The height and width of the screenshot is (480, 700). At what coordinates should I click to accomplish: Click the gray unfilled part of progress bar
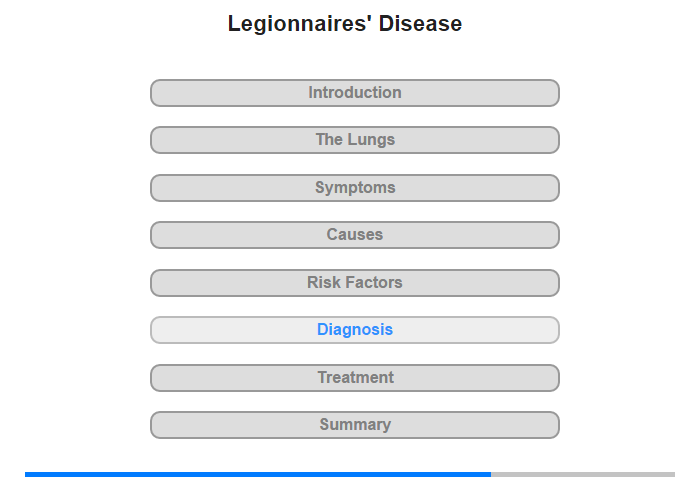(x=583, y=474)
